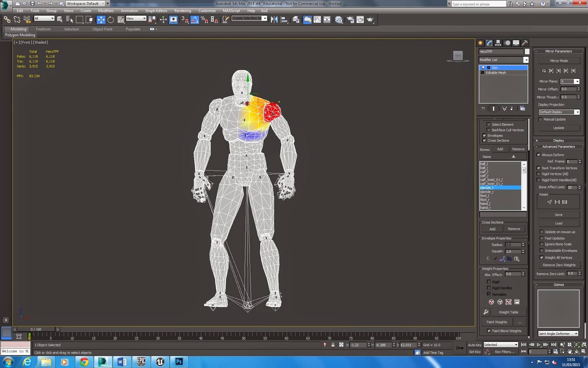This screenshot has height=368, width=588.
Task: Toggle Angle Snap in the toolbar
Action: [x=195, y=20]
